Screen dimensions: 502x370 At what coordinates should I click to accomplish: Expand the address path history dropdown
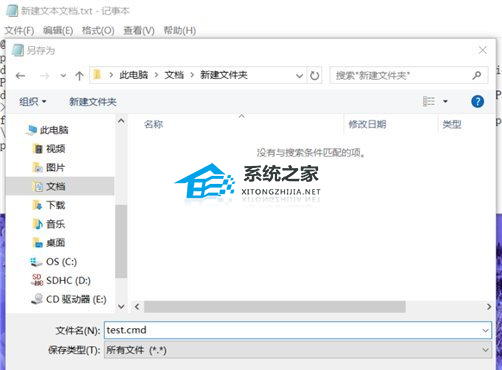(299, 76)
